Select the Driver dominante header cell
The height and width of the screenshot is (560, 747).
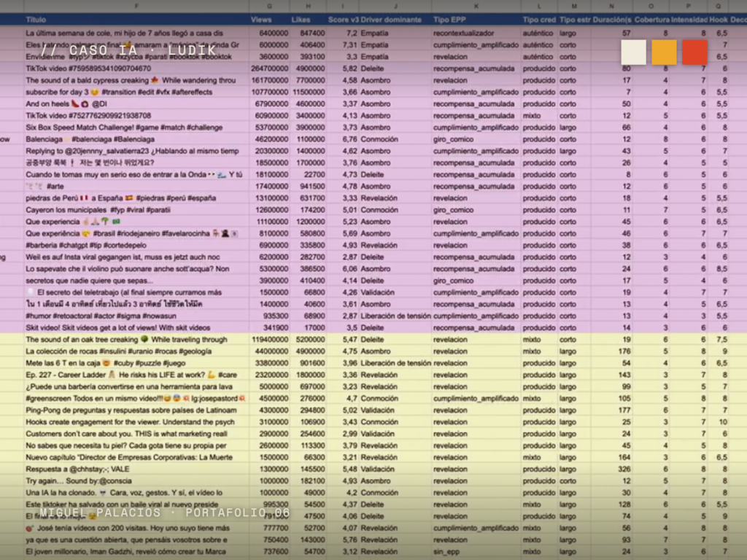click(391, 20)
